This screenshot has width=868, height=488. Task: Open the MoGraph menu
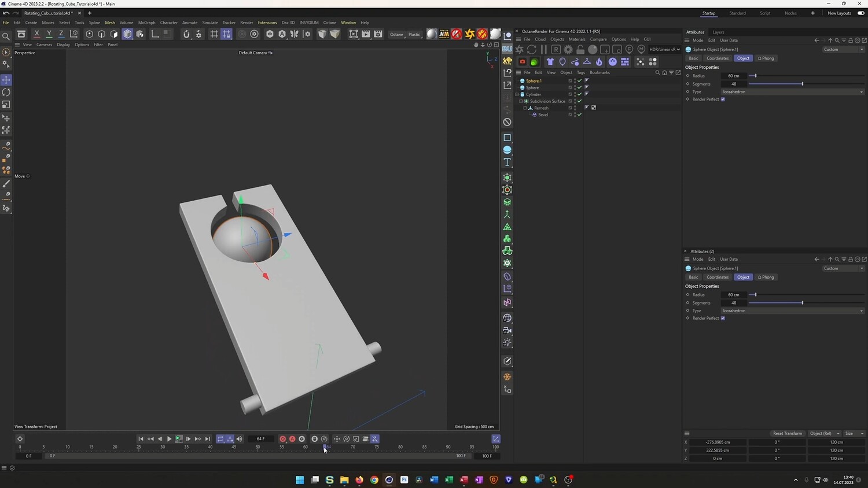[146, 23]
